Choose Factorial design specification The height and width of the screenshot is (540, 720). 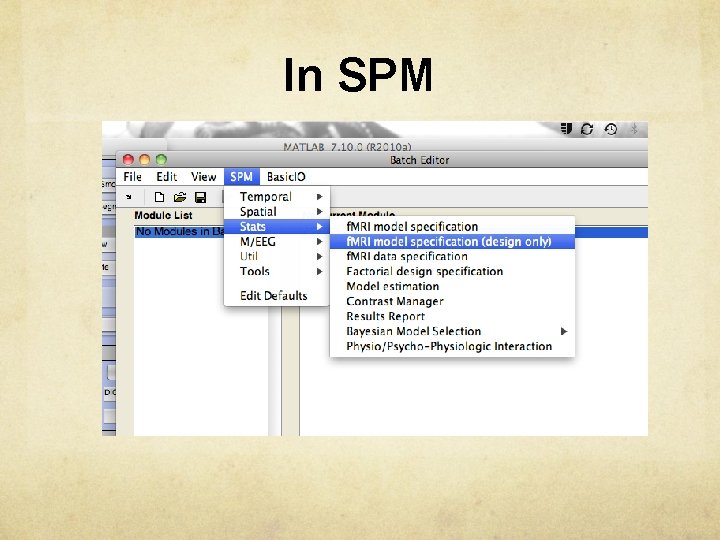452,271
